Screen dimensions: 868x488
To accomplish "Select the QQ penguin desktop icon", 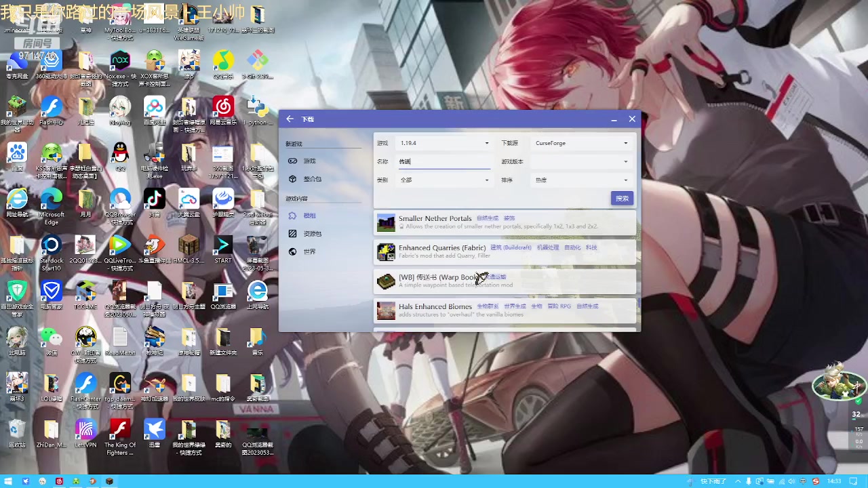I will (120, 156).
